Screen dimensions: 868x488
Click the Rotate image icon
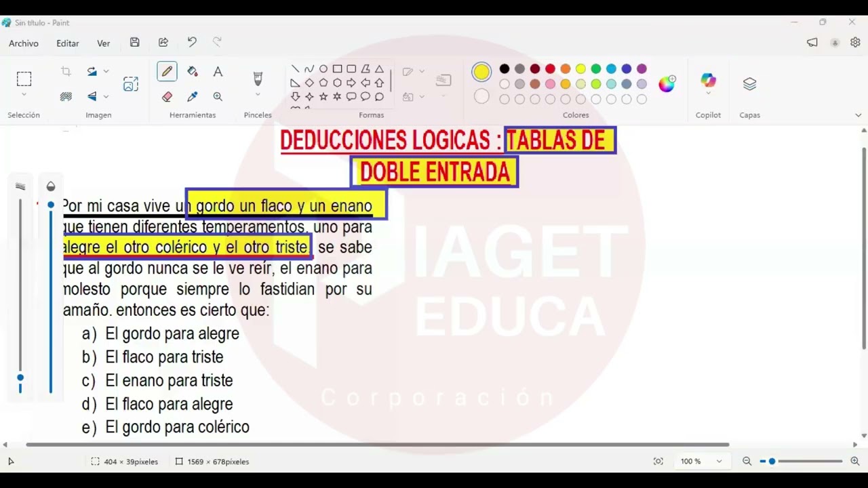pyautogui.click(x=92, y=71)
